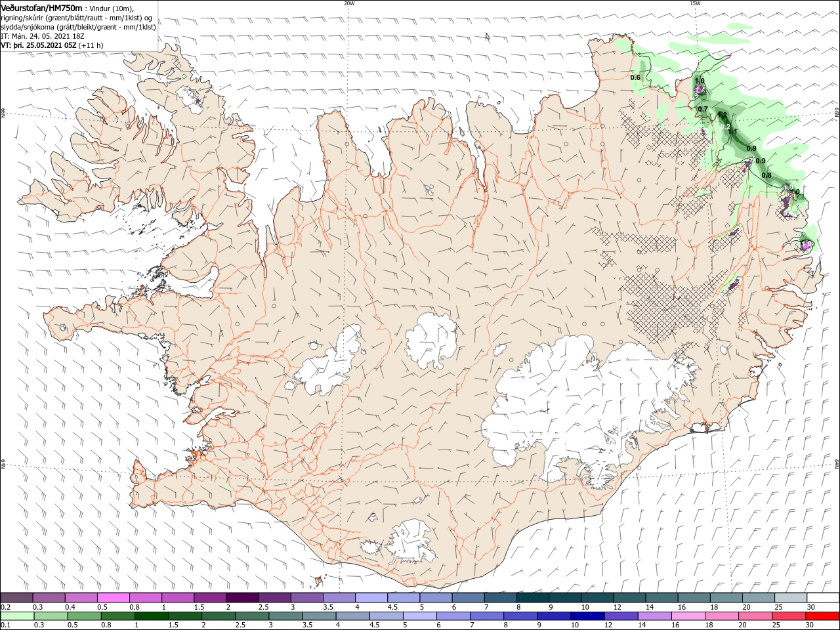The height and width of the screenshot is (630, 840).
Task: Click the 'VT: þri. 25.05.2021 05Z' valid time
Action: point(39,45)
